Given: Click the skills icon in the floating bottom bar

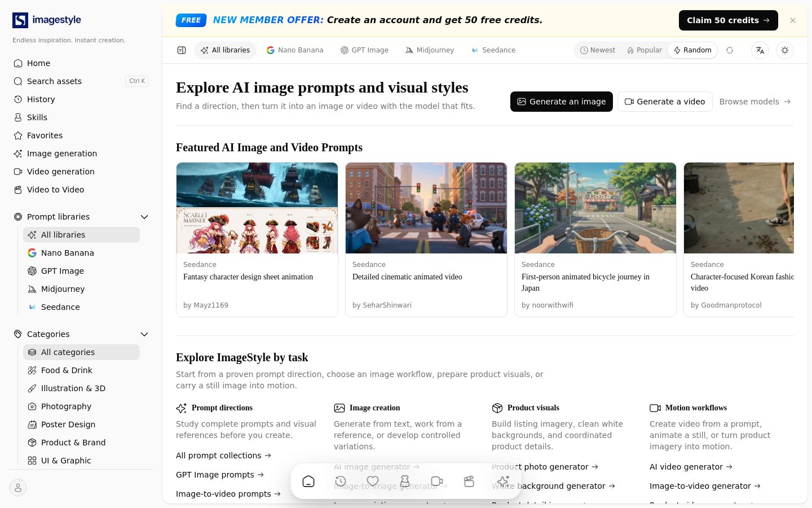Looking at the screenshot, I should 405,481.
